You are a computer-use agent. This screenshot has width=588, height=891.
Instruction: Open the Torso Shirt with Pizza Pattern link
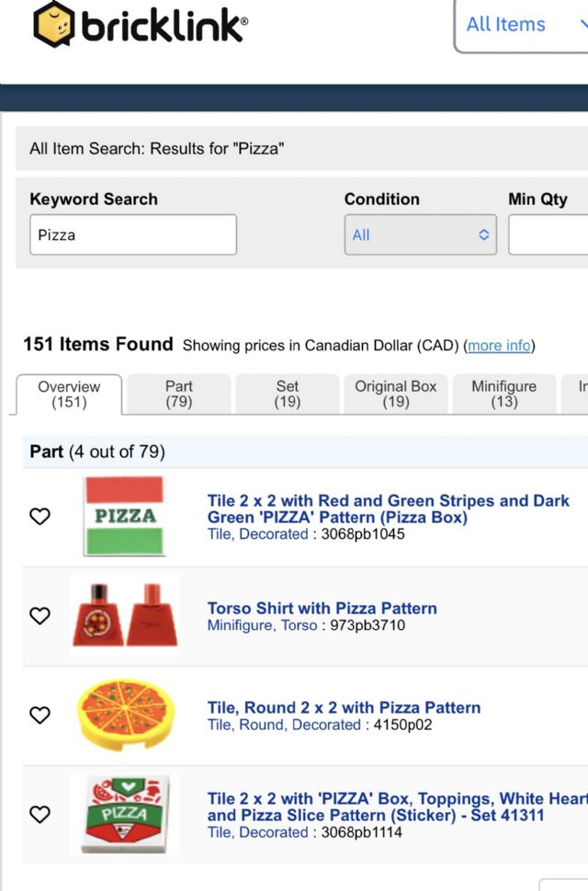tap(322, 609)
